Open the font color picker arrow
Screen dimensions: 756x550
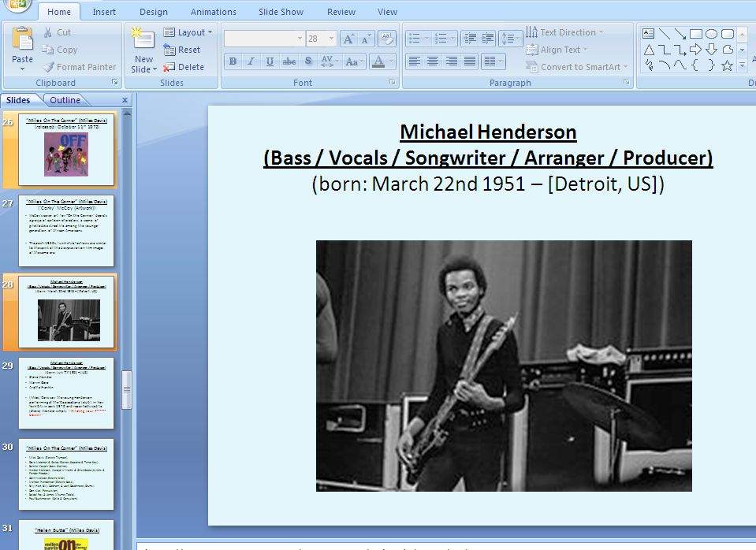coord(391,61)
